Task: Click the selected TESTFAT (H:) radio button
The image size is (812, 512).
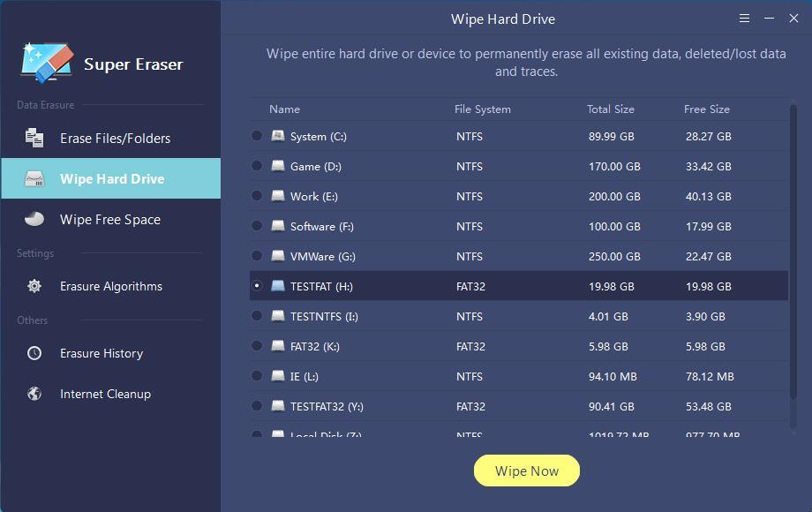Action: (256, 286)
